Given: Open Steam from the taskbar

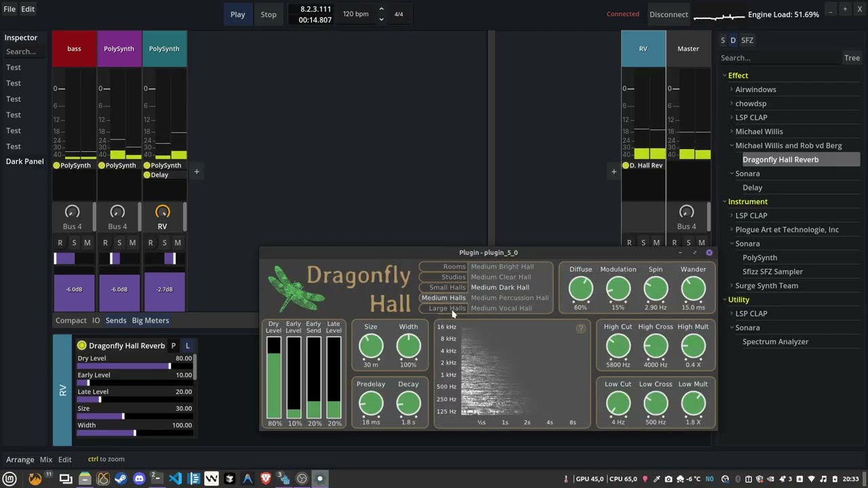Looking at the screenshot, I should (121, 479).
